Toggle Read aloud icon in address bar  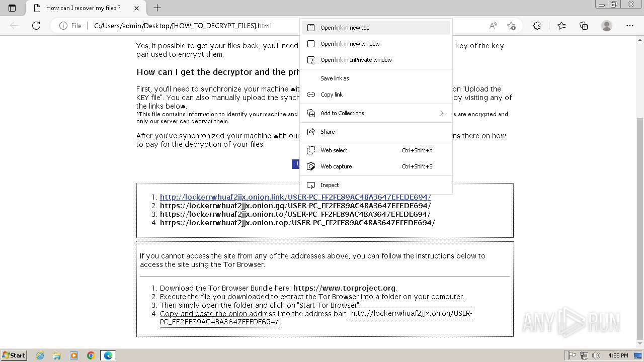493,26
